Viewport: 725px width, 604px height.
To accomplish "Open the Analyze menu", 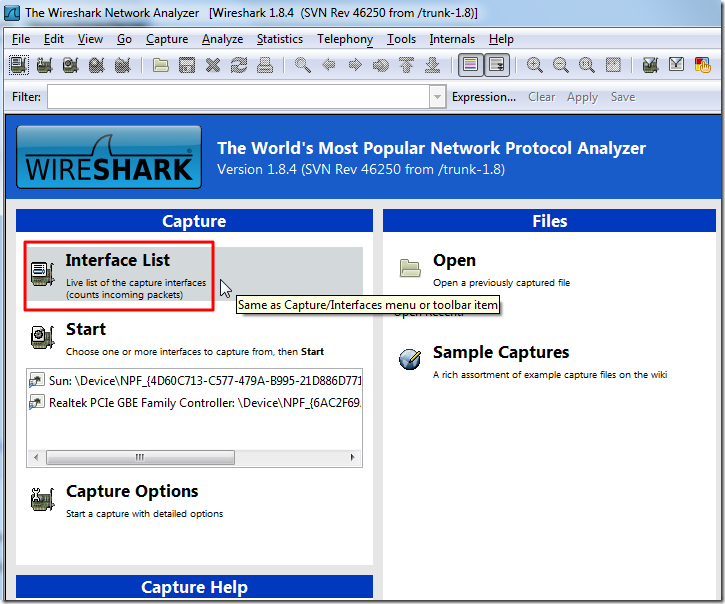I will pos(222,39).
